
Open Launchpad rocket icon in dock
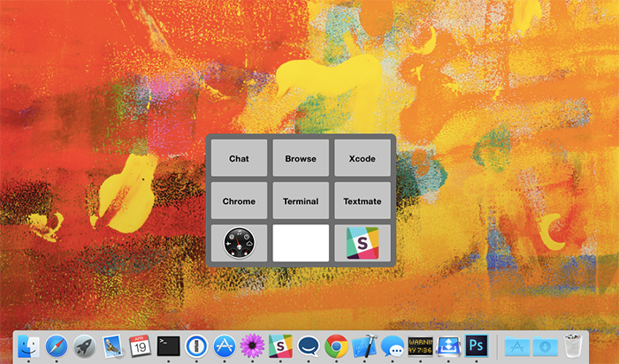tap(85, 346)
